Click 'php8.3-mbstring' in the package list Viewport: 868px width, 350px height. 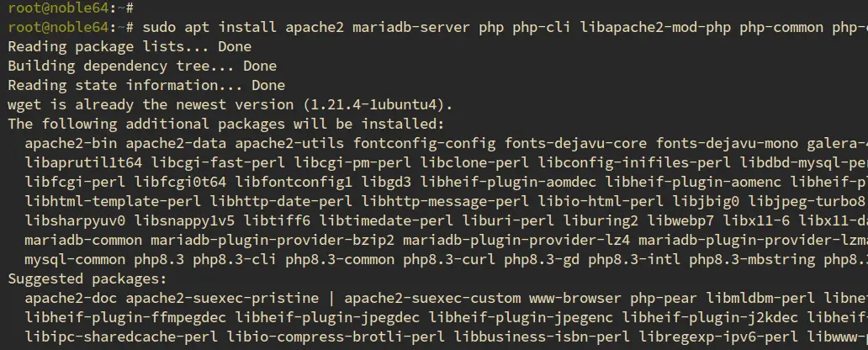pos(752,260)
